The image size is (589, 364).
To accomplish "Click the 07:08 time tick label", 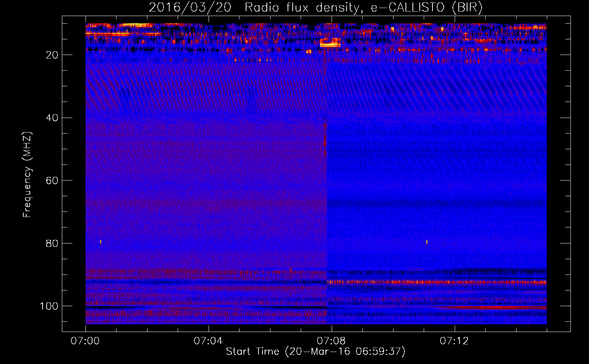I will pos(331,341).
